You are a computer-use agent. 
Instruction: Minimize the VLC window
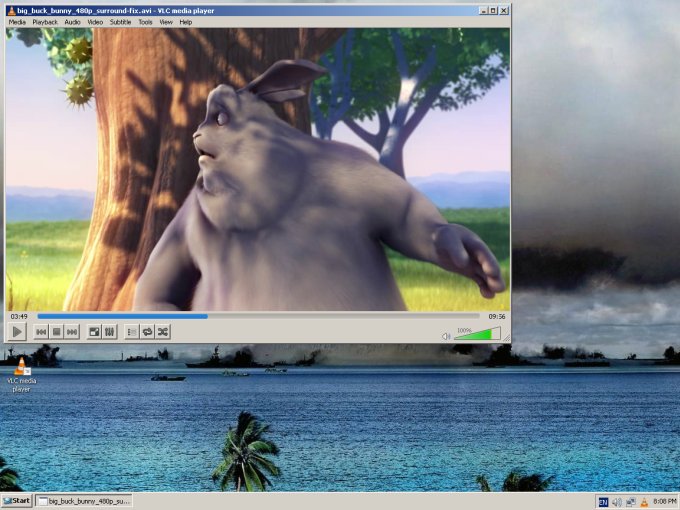(x=484, y=10)
